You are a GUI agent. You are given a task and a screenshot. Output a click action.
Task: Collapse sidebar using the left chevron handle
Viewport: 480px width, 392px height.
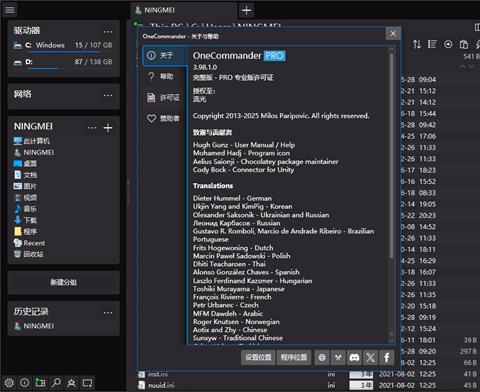coord(128,182)
